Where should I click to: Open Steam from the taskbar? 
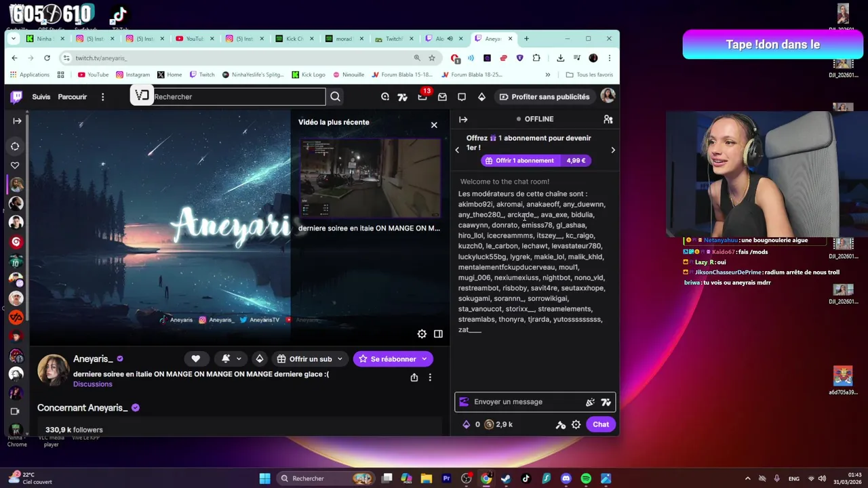click(506, 479)
